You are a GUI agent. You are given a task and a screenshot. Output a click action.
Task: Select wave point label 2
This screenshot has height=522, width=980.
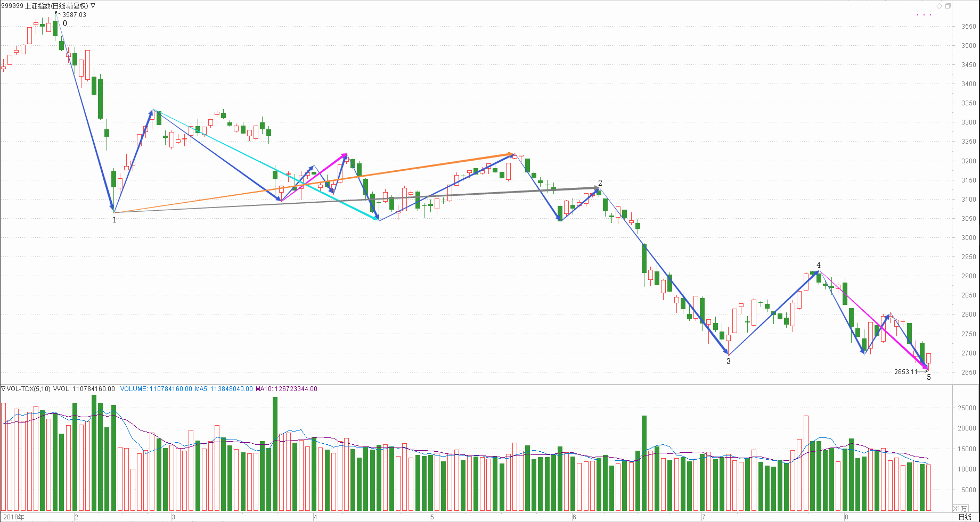tap(600, 183)
